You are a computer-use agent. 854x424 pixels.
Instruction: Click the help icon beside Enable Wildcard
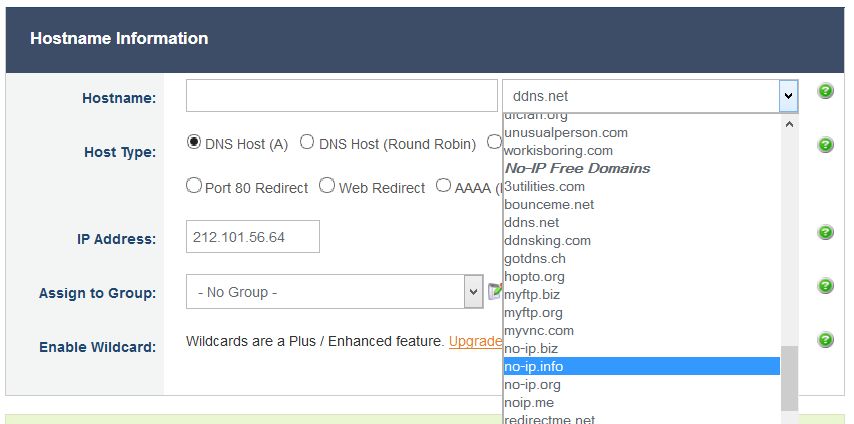(x=825, y=340)
